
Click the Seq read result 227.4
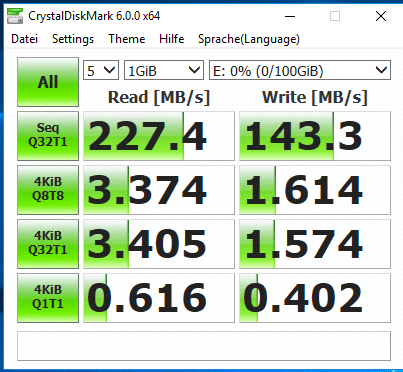[159, 136]
